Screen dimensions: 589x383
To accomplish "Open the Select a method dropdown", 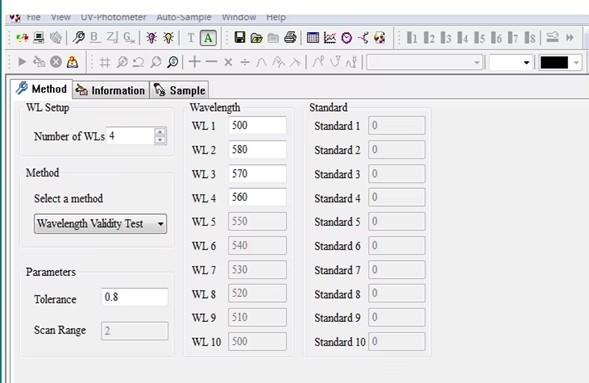I will pos(100,224).
